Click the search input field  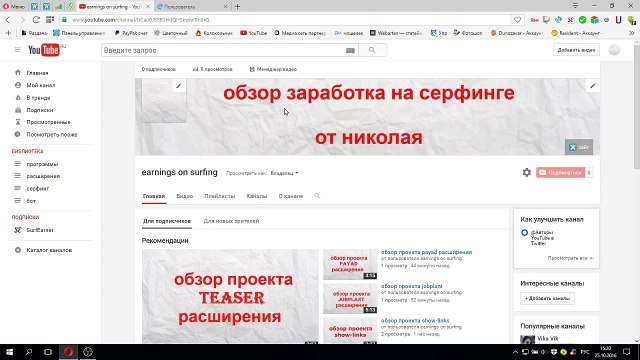(x=224, y=50)
